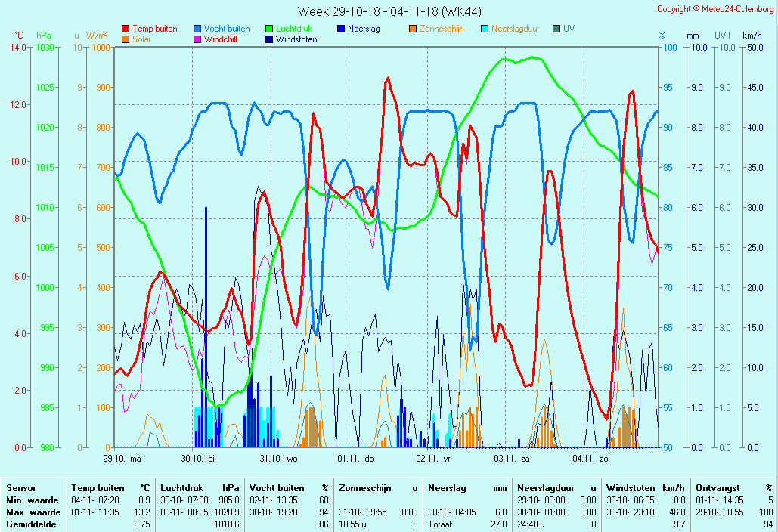
Task: Click the 02.11. vr date marker
Action: (x=433, y=458)
